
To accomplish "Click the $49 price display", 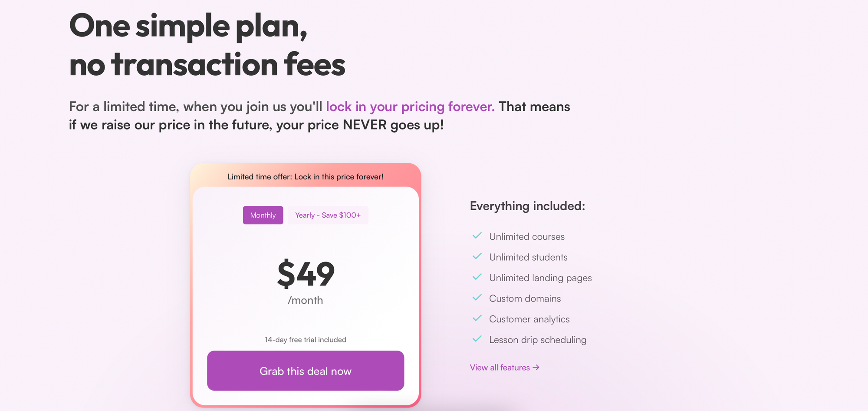I will click(x=306, y=273).
